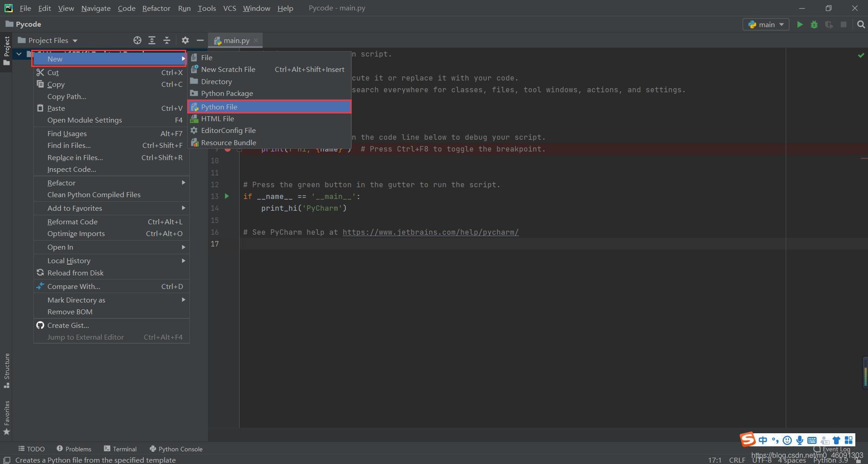Image resolution: width=868 pixels, height=464 pixels.
Task: Open the Favorites sidebar tool window
Action: (6, 418)
